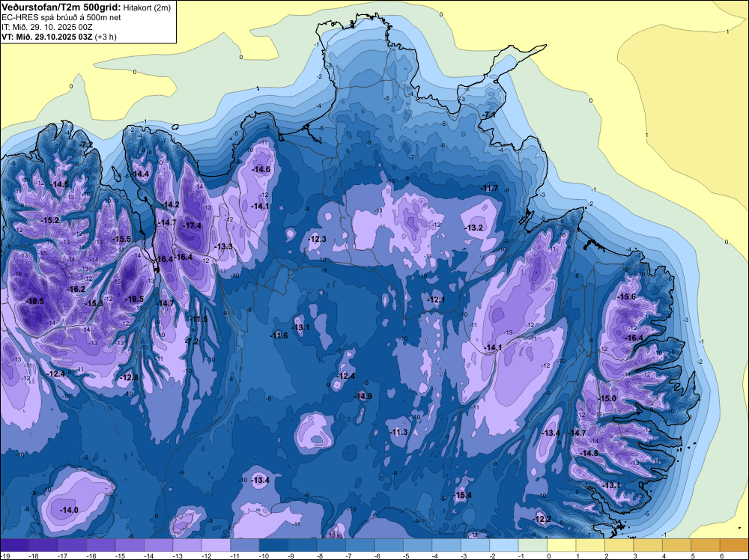This screenshot has width=749, height=560.
Task: Click the -7.1 temperature label
Action: pyautogui.click(x=488, y=115)
